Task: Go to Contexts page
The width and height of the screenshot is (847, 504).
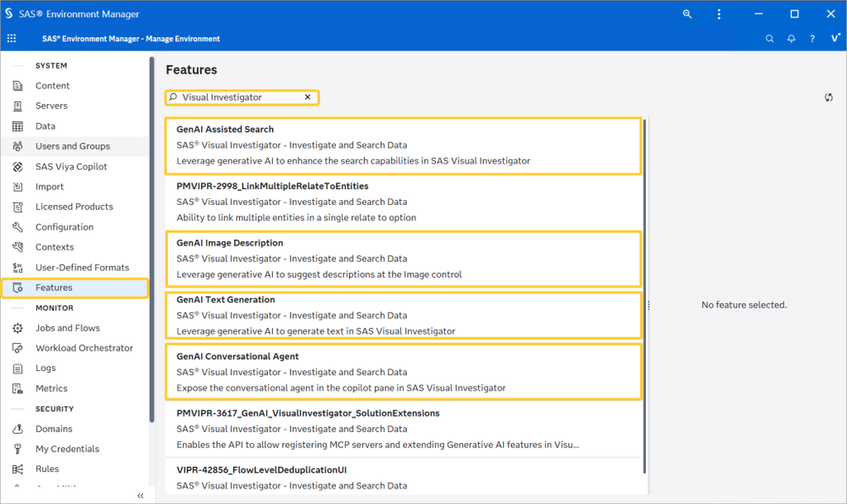Action: click(x=54, y=247)
